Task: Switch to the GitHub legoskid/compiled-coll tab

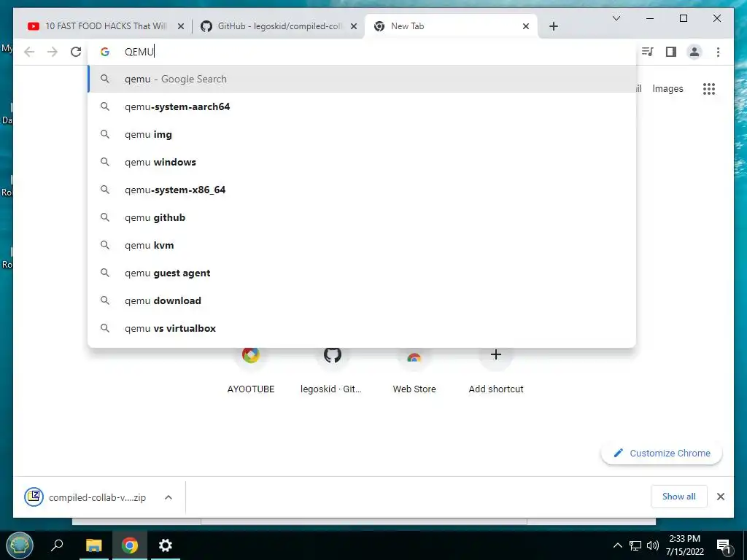Action: [279, 26]
